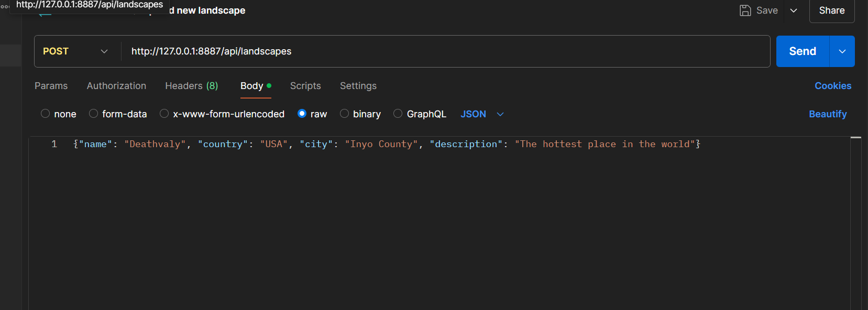Open the Settings tab
Screen dimensions: 868x310
358,86
